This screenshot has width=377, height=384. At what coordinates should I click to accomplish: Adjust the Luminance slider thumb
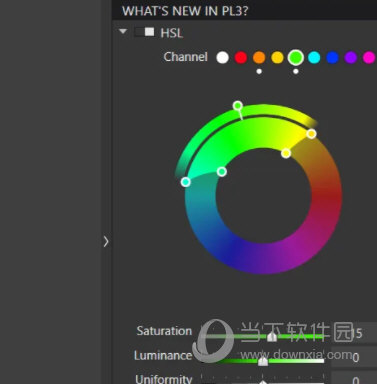(x=263, y=361)
